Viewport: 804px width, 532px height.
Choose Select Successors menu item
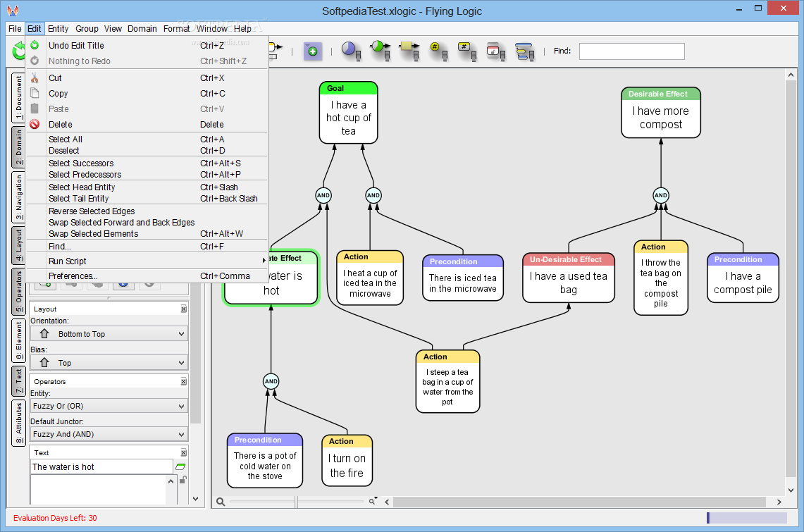click(x=148, y=163)
